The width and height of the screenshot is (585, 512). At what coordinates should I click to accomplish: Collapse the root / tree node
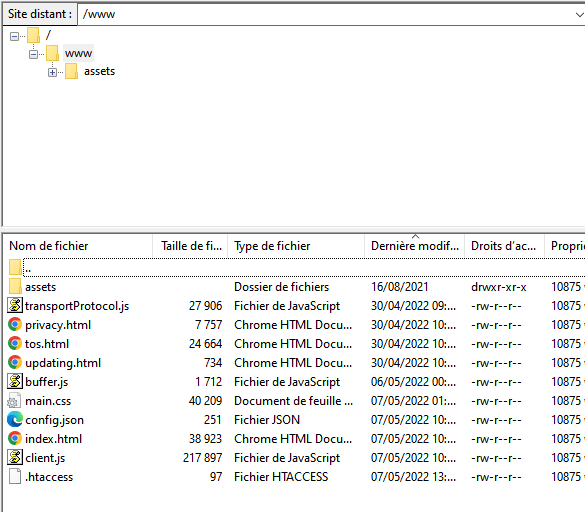(14, 36)
